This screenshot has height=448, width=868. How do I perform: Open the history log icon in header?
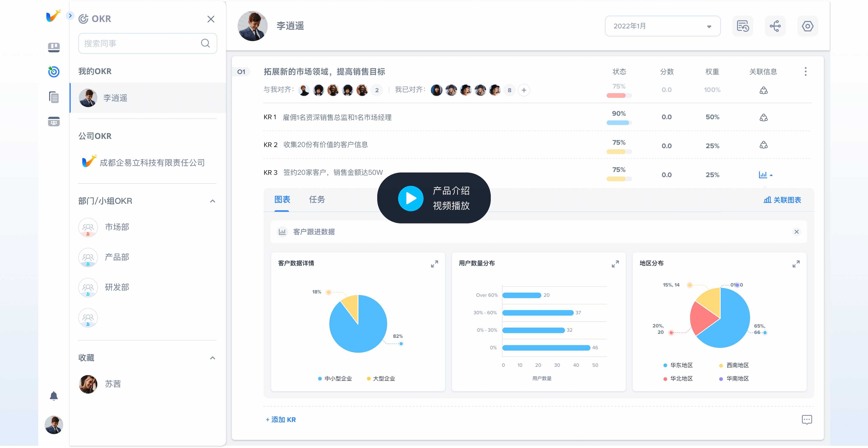coord(743,26)
